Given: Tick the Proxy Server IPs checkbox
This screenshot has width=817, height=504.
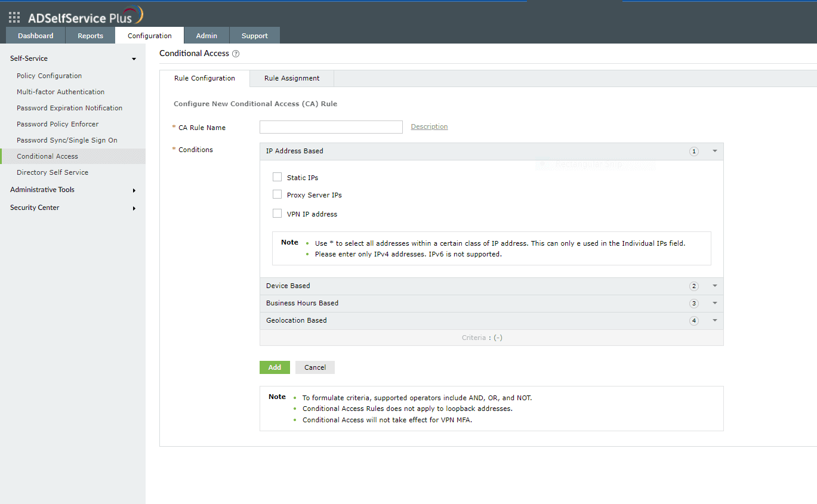Looking at the screenshot, I should (277, 194).
